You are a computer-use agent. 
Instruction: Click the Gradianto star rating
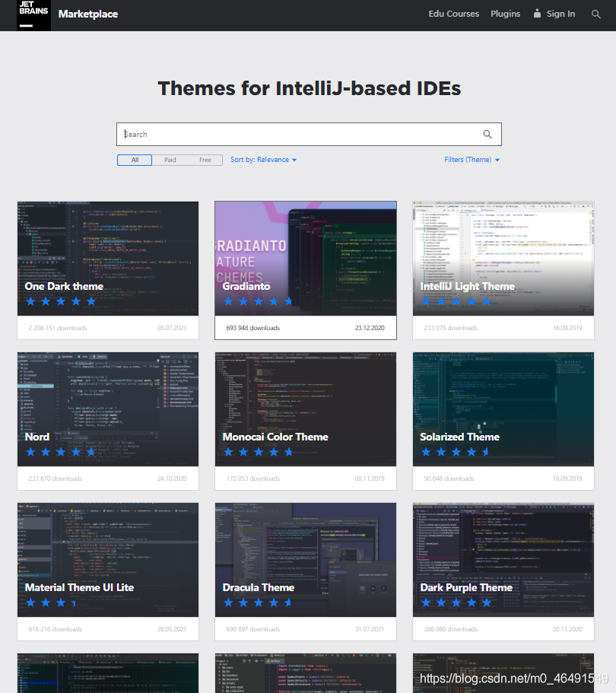click(258, 301)
